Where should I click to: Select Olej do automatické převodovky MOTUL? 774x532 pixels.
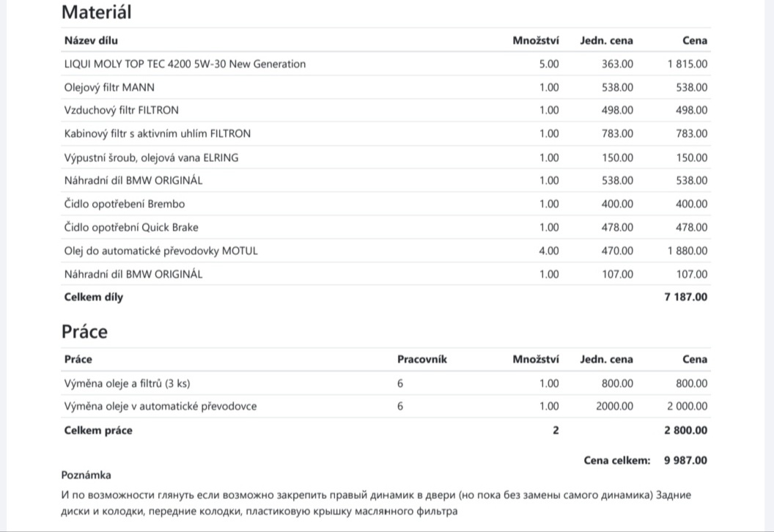pyautogui.click(x=386, y=251)
